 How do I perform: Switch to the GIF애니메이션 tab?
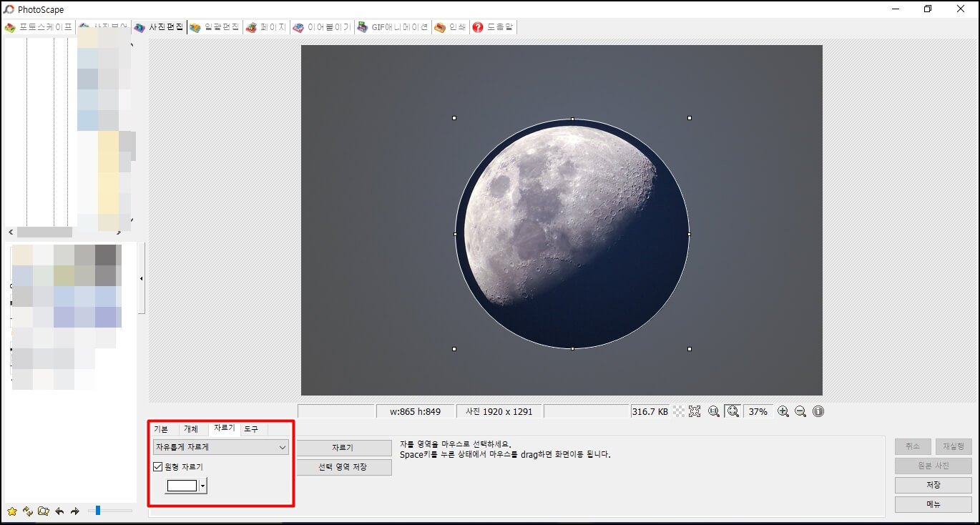pos(393,27)
